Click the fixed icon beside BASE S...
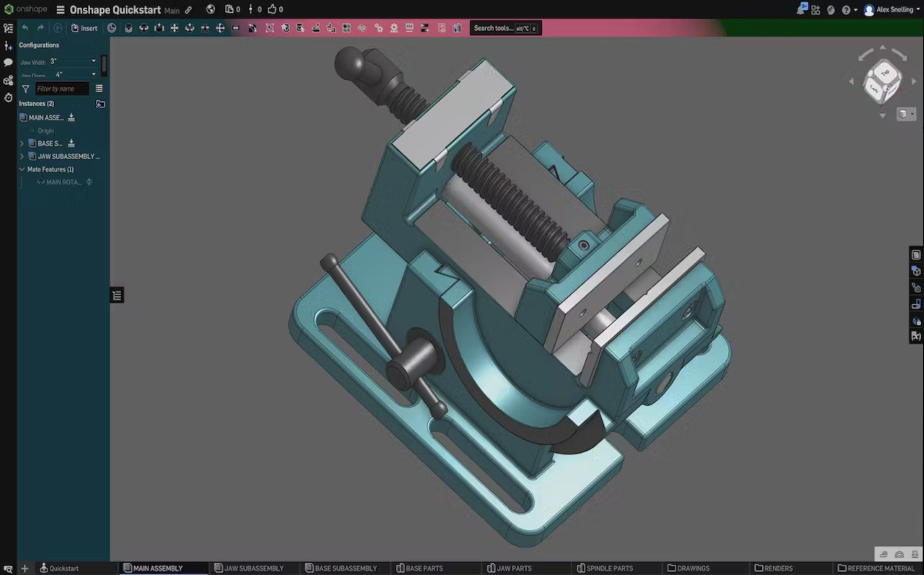This screenshot has height=575, width=924. [x=71, y=144]
